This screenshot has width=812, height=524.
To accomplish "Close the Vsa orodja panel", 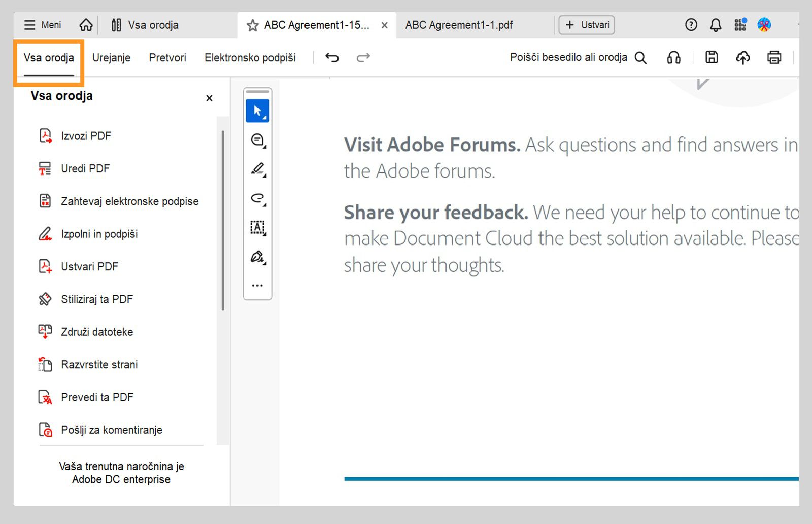I will click(x=209, y=98).
